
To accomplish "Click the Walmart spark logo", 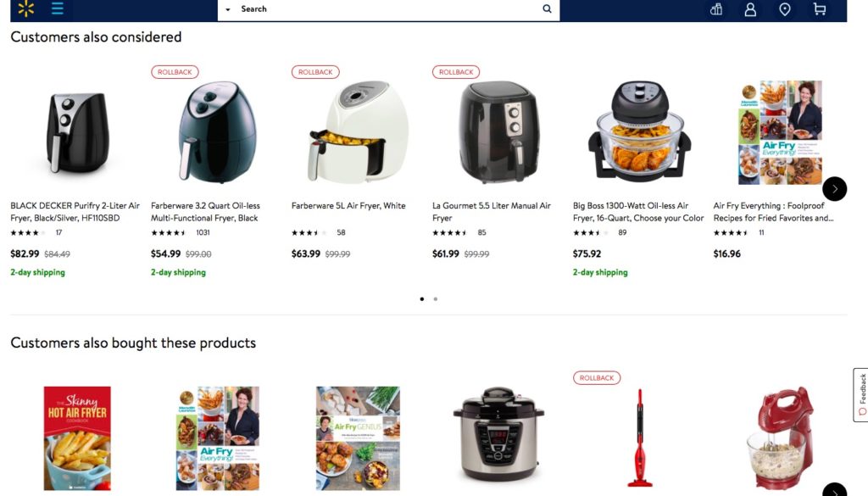I will (x=25, y=8).
